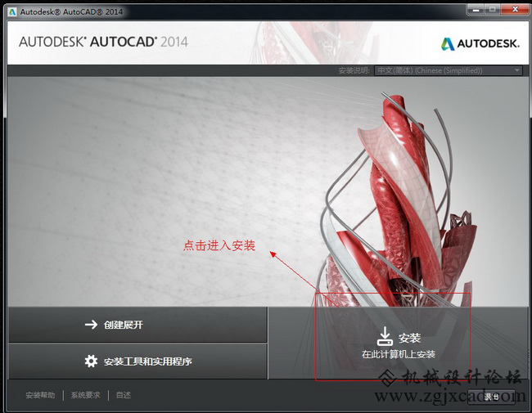
Task: Open Install Tools and Utilities (安装工具和实用程序)
Action: click(x=138, y=361)
